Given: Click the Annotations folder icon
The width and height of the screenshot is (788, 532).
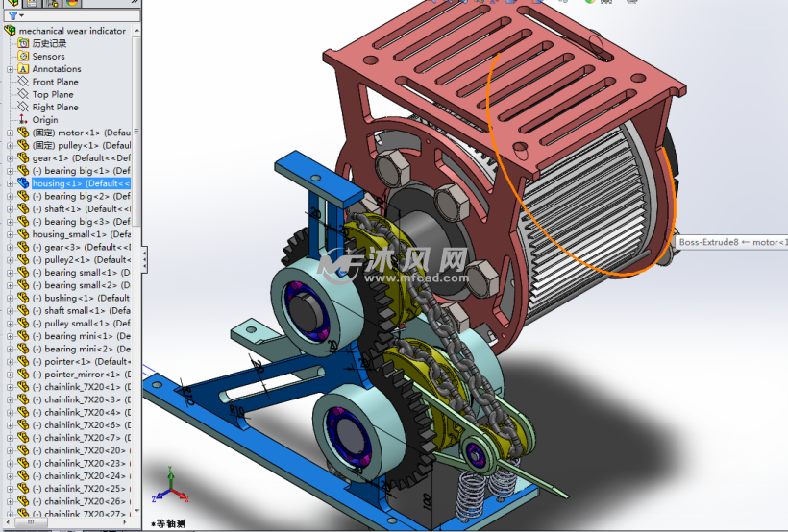Looking at the screenshot, I should (23, 69).
